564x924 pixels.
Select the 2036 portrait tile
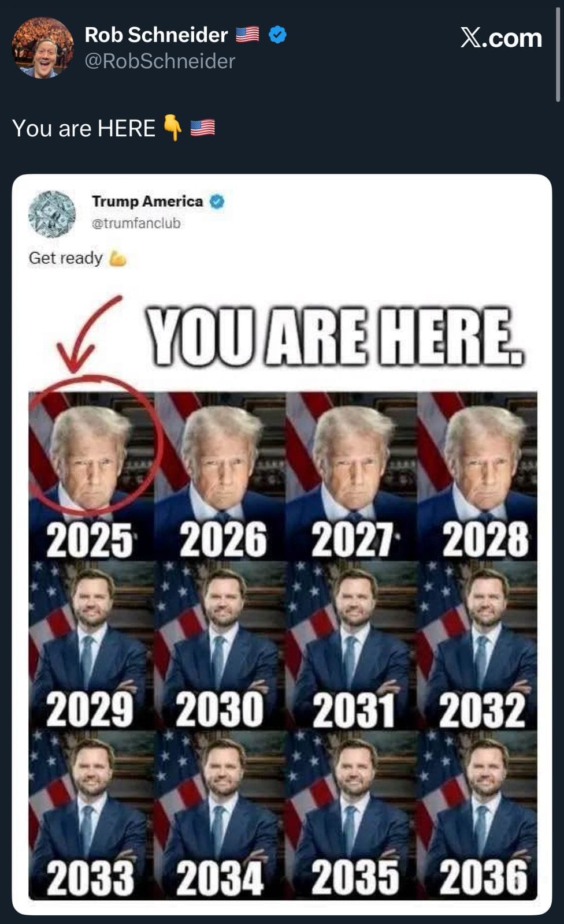477,815
